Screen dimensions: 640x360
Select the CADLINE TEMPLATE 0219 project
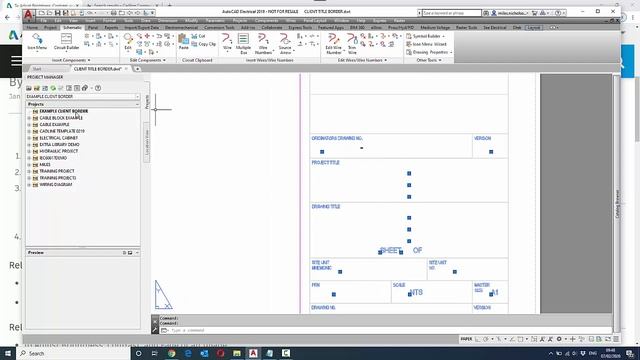click(x=62, y=131)
